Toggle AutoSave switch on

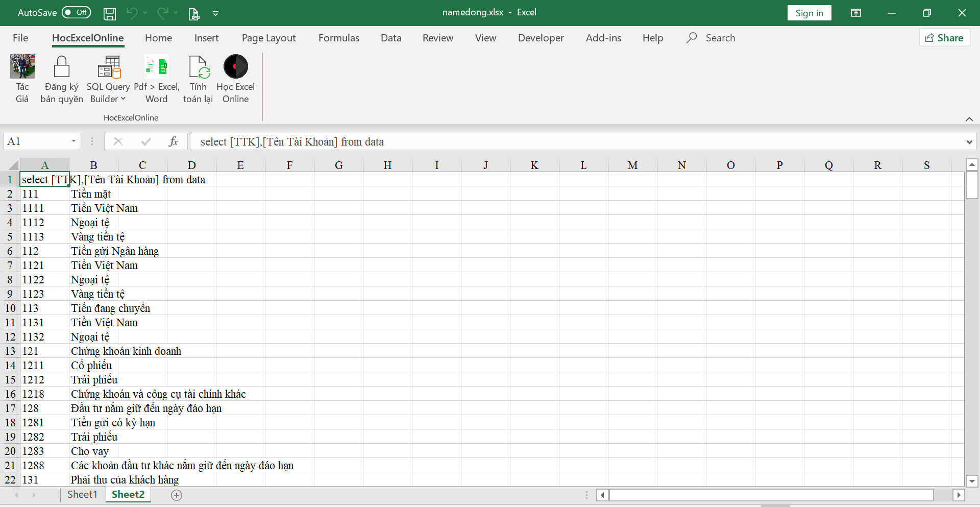(x=76, y=12)
